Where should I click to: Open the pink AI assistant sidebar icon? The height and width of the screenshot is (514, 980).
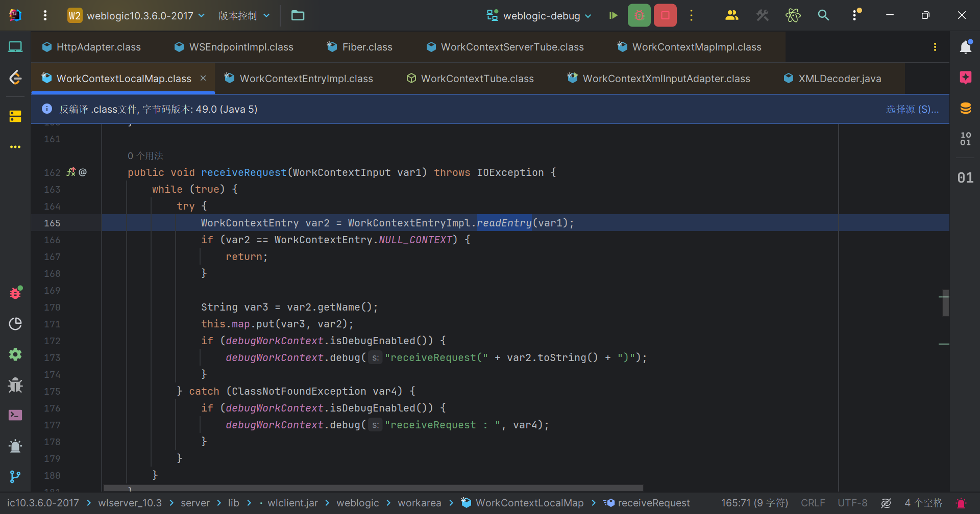(x=965, y=78)
